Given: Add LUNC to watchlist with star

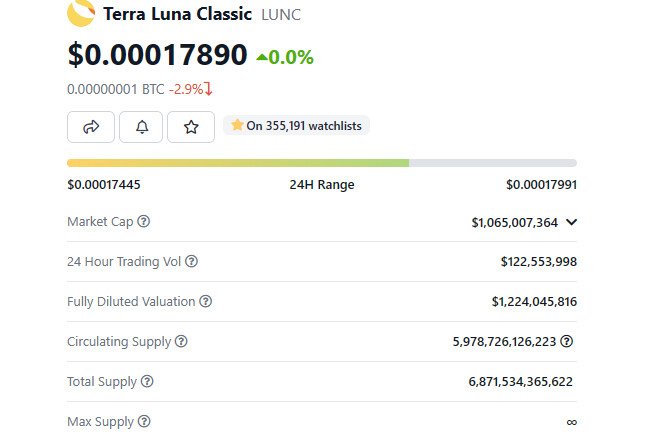Looking at the screenshot, I should [191, 127].
